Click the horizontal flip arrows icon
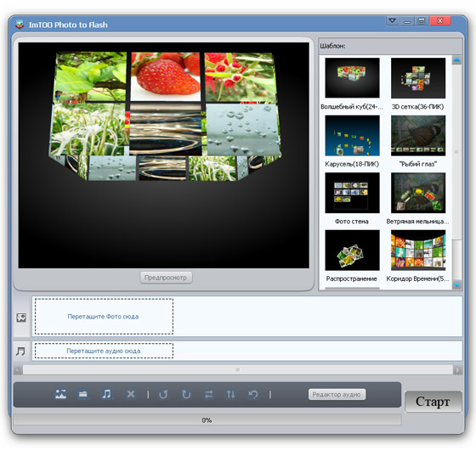Image resolution: width=476 pixels, height=450 pixels. [x=208, y=394]
